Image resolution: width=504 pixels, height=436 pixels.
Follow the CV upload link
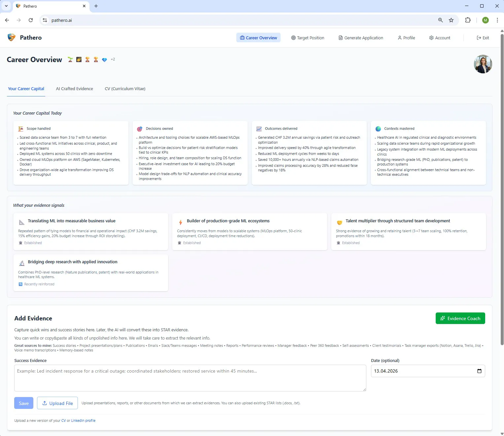63,420
